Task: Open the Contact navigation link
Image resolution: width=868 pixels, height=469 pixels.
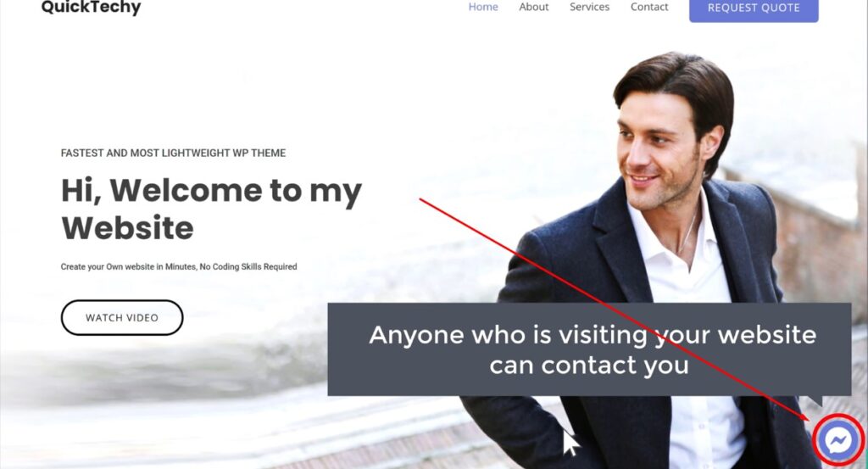Action: (x=648, y=7)
